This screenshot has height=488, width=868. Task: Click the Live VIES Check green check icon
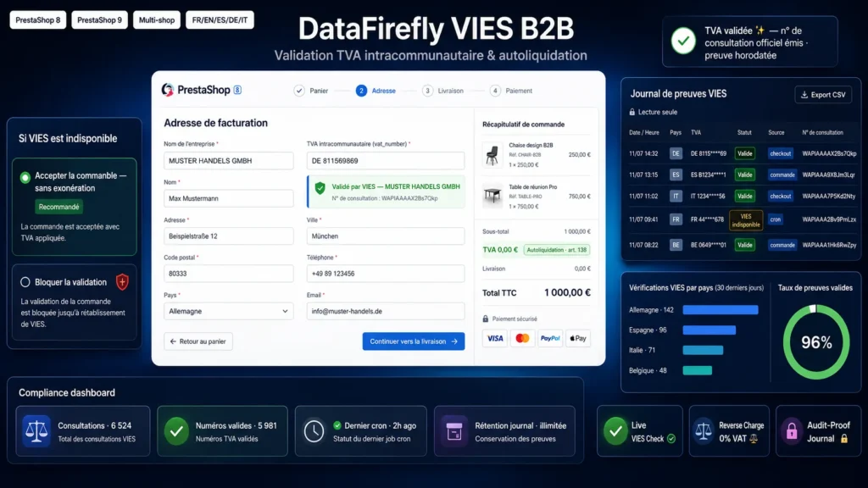615,431
